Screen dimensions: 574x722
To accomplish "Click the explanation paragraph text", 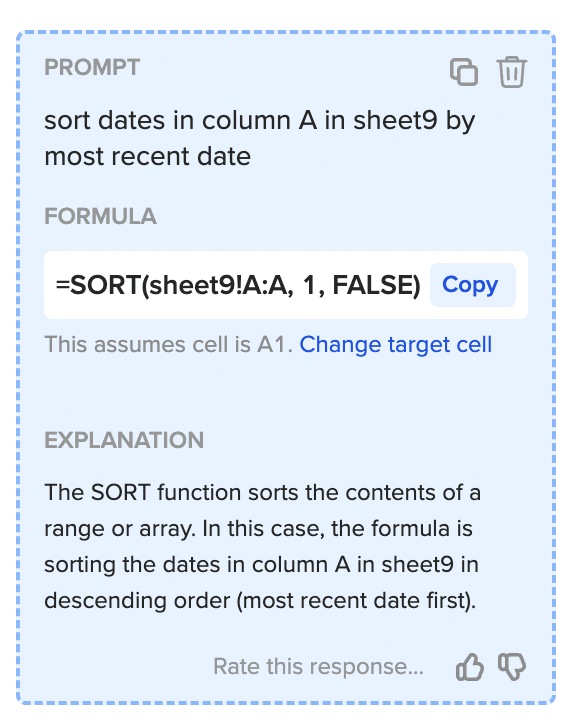I will tap(262, 546).
